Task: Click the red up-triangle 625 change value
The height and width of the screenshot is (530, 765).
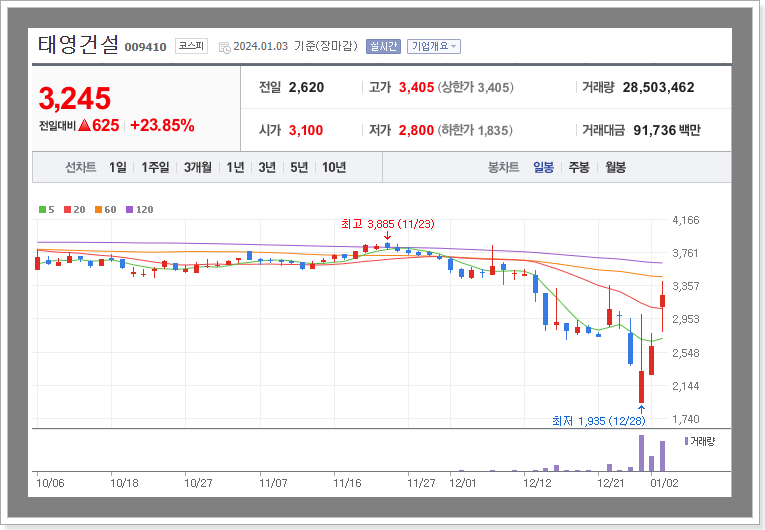Action: [x=99, y=125]
